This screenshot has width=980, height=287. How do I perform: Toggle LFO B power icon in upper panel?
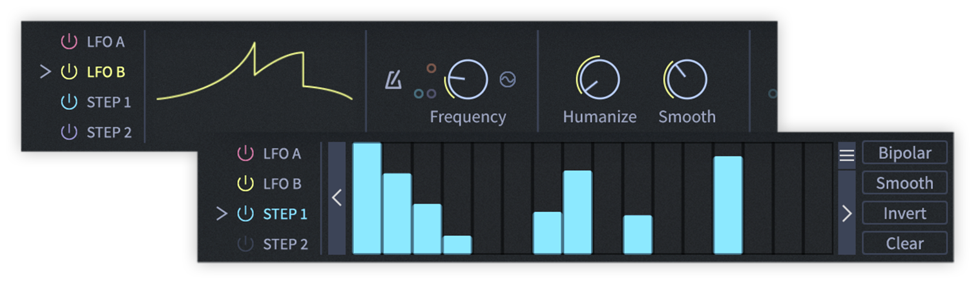click(68, 72)
